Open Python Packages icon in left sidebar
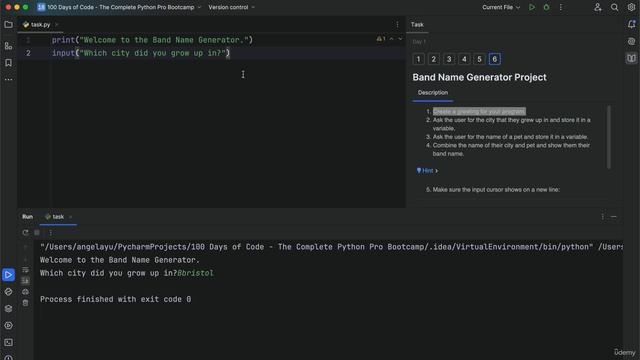 (x=8, y=292)
